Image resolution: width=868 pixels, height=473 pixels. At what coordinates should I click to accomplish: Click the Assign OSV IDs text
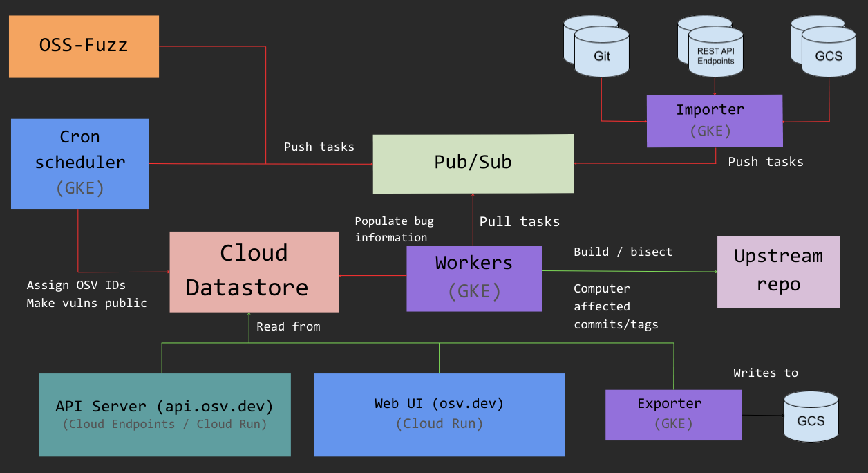click(76, 285)
